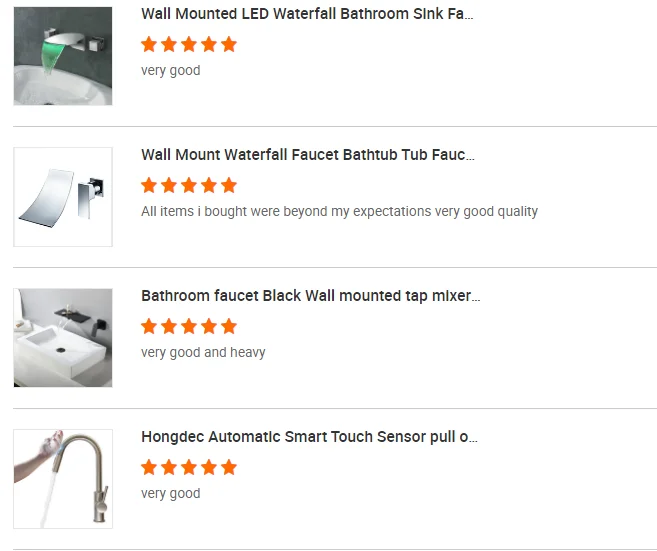Screen dimensions: 657x551
Task: Click the last star of Hongdec Touch Sensor rating
Action: [229, 467]
